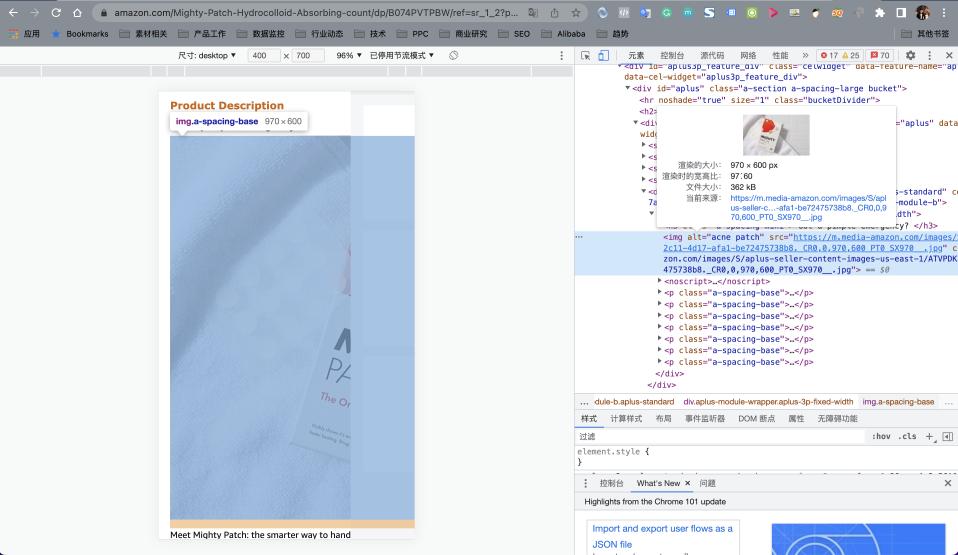Click the image source link in preview tooltip
Viewport: 958px width, 555px height.
(808, 207)
